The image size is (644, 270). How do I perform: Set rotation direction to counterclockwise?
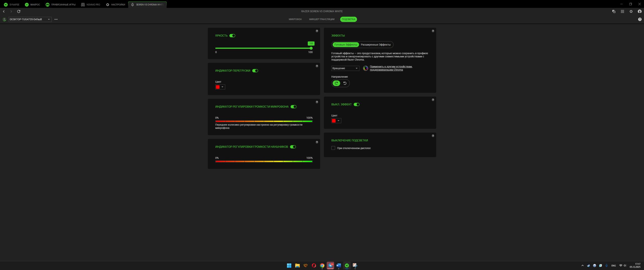[345, 83]
